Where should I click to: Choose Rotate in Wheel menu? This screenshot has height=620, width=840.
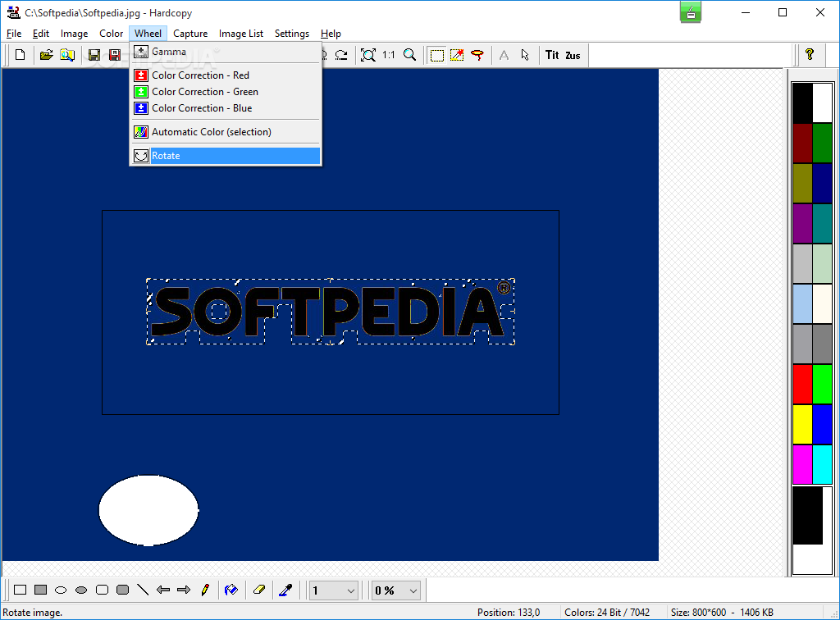coord(226,156)
